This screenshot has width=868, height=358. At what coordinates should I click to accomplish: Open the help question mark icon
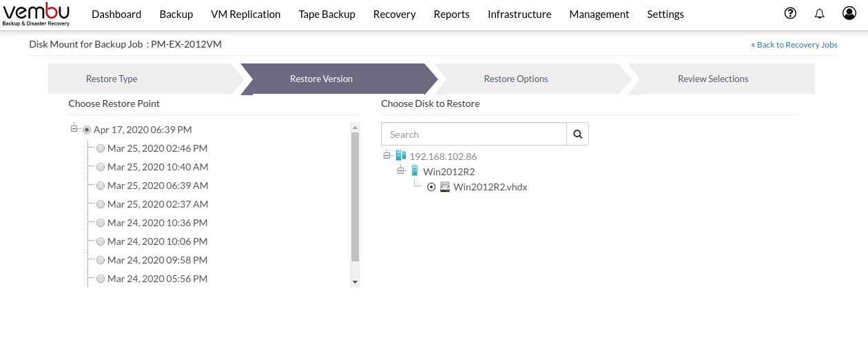[791, 13]
